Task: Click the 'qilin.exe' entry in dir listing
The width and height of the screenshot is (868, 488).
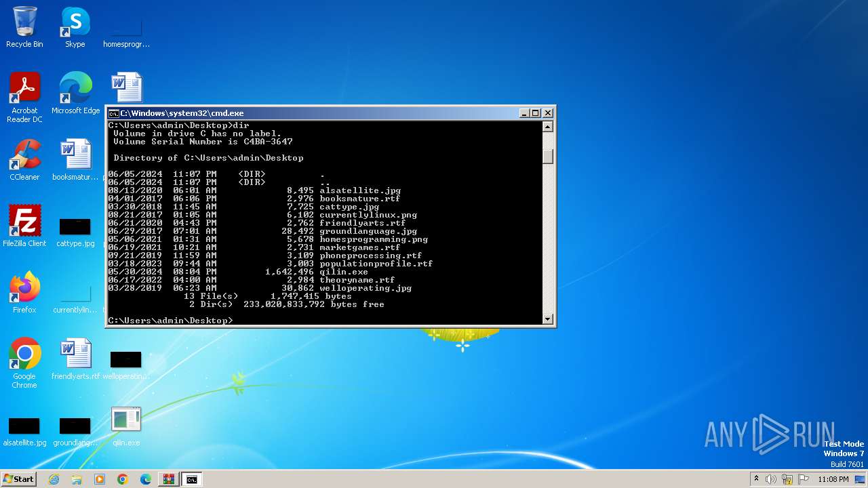Action: [344, 272]
